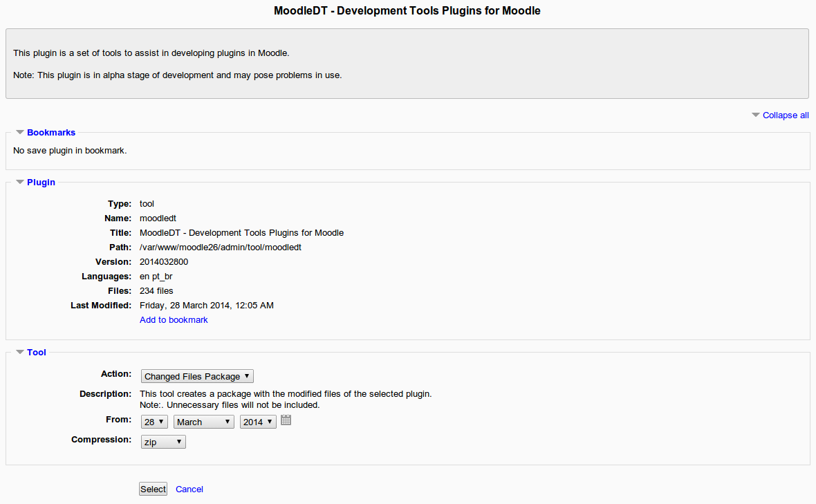The image size is (816, 504).
Task: Open the year dropdown showing 2014
Action: [x=257, y=421]
